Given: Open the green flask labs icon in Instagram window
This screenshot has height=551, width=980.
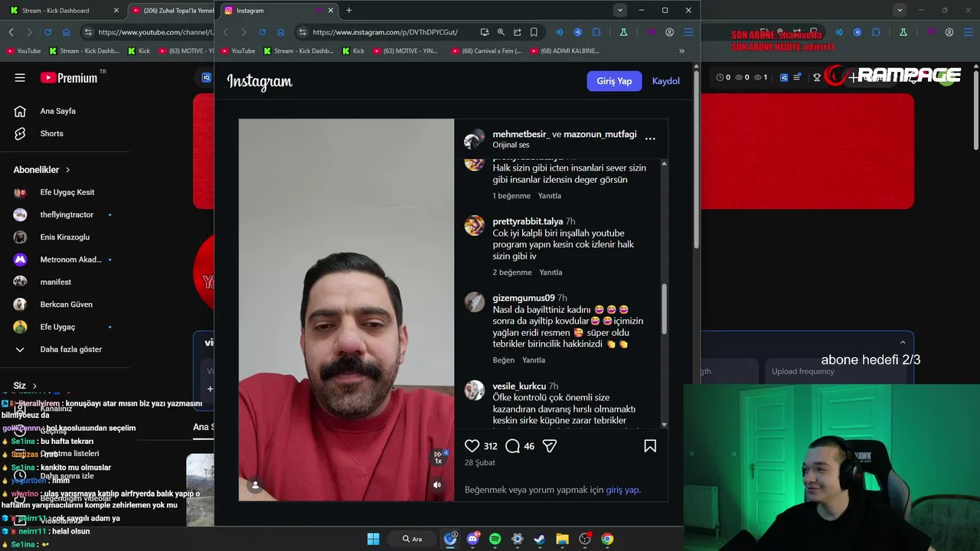Looking at the screenshot, I should pos(624,32).
